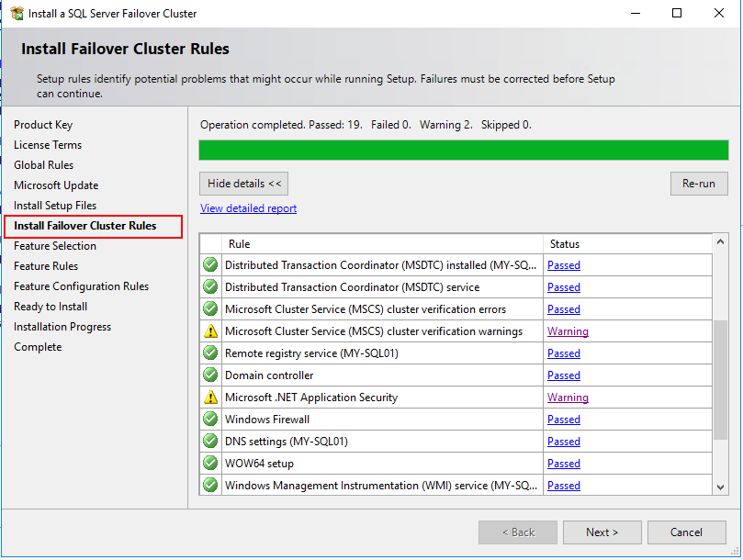The height and width of the screenshot is (560, 743).
Task: Click 'Microsoft .NET Application Security' rule text
Action: point(311,398)
